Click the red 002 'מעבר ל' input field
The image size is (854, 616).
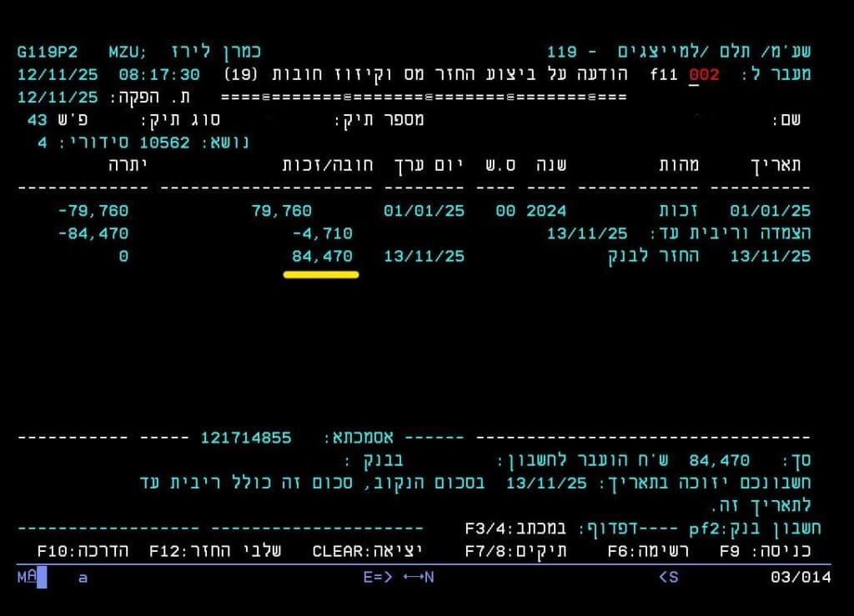point(703,74)
